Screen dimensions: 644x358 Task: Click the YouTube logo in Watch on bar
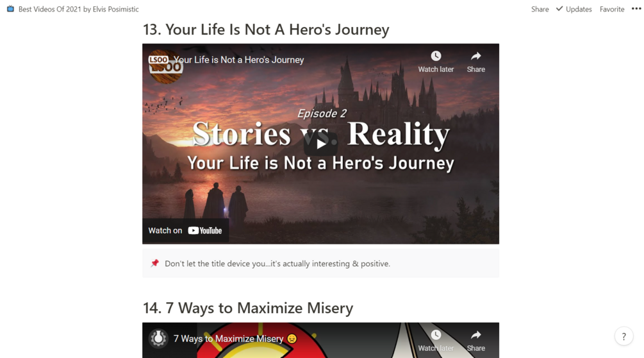point(205,230)
